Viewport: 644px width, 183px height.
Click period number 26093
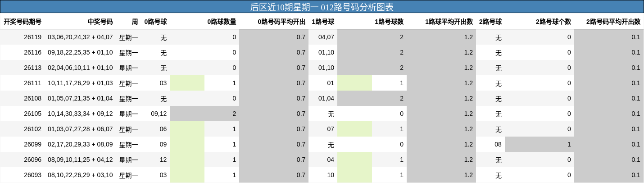coord(33,175)
